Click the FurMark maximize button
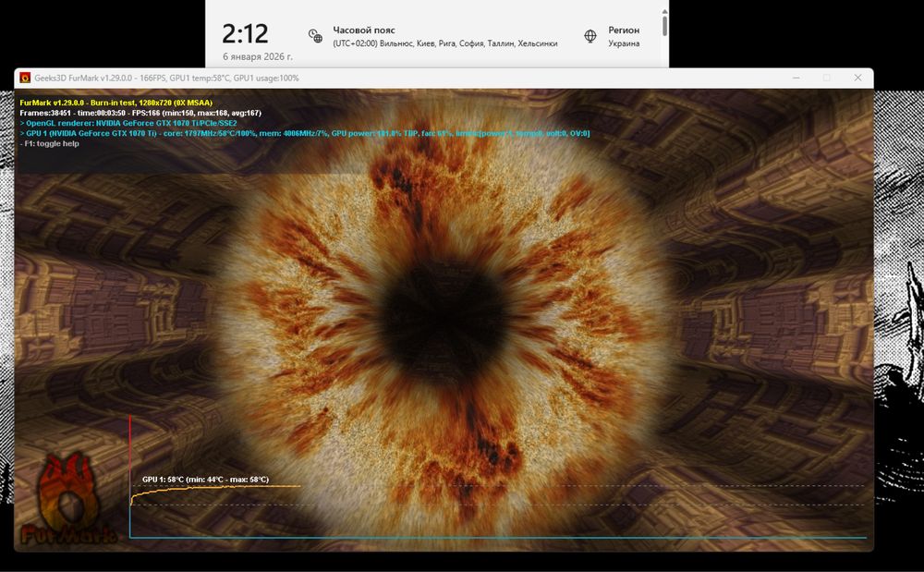Viewport: 924px width, 572px height. point(827,78)
